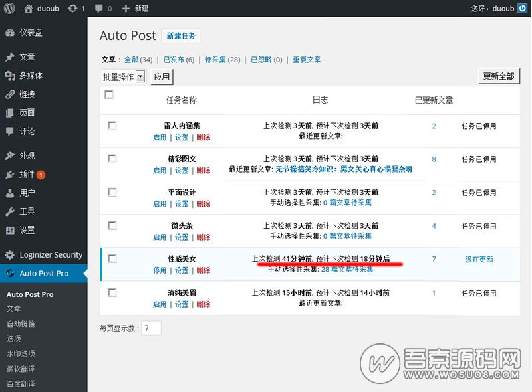
Task: Check the 微头条 task checkbox
Action: pos(112,225)
